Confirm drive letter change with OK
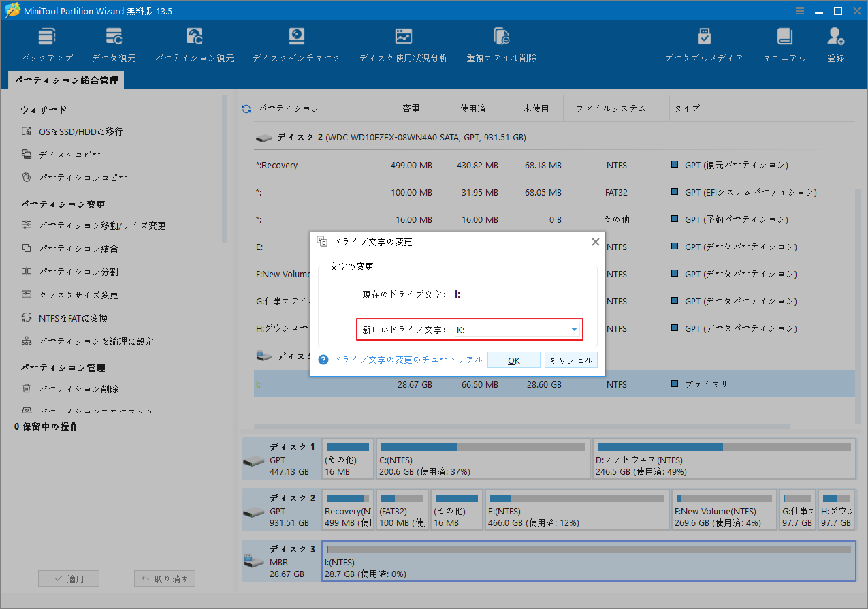This screenshot has height=609, width=868. [514, 359]
